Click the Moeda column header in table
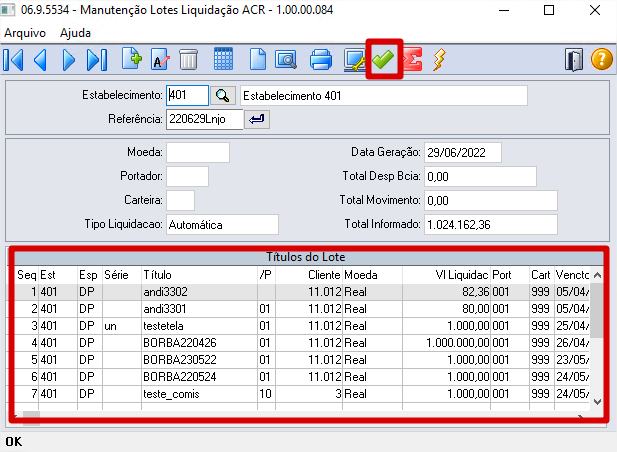 tap(372, 275)
